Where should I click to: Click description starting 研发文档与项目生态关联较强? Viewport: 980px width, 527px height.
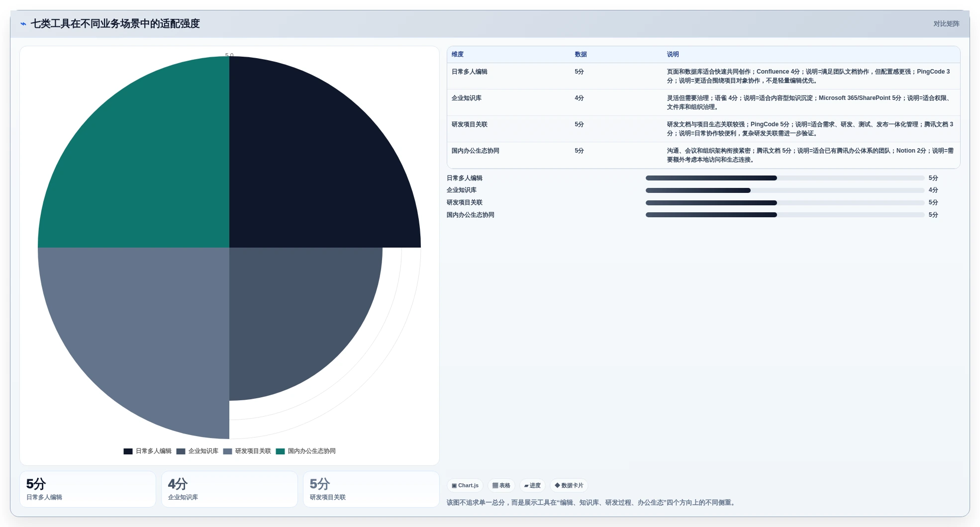coord(810,129)
